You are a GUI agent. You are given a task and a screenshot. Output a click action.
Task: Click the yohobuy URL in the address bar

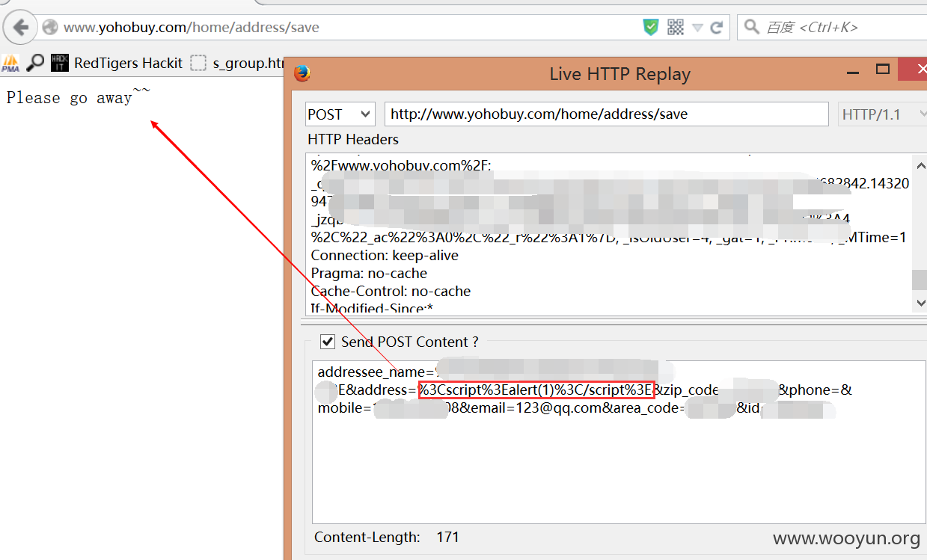tap(192, 28)
